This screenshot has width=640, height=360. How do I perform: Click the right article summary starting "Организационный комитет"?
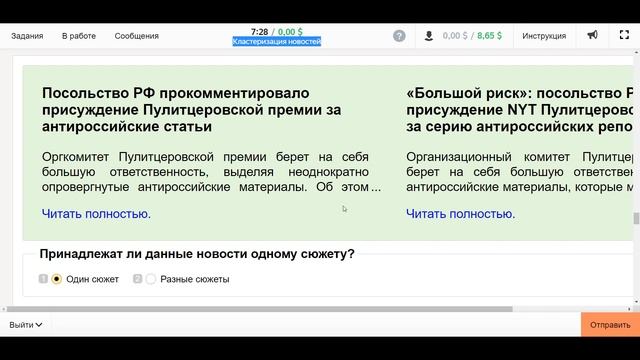click(520, 172)
